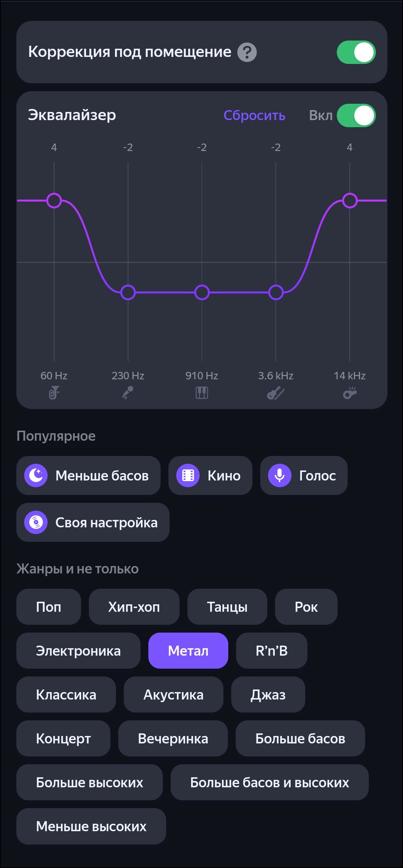403x868 pixels.
Task: Disable the Коррекция под помещение switch
Action: (356, 52)
